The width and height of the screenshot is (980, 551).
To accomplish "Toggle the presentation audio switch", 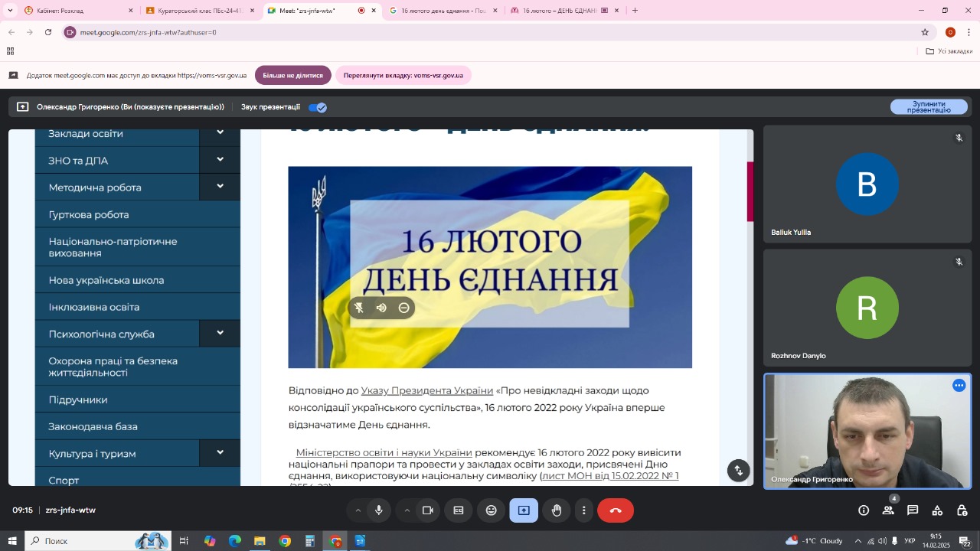I will click(x=318, y=107).
